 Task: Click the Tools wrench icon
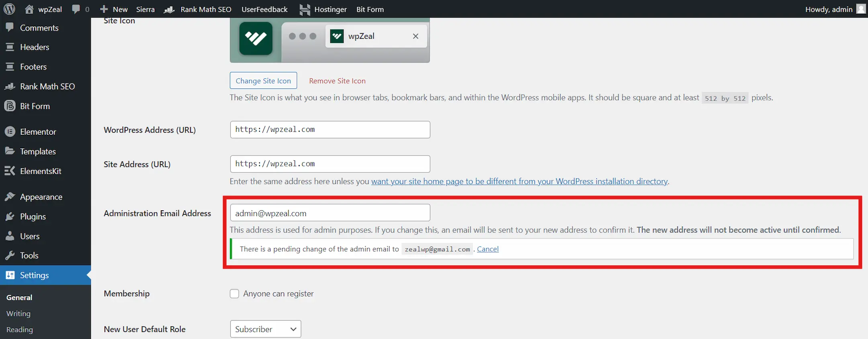(10, 255)
